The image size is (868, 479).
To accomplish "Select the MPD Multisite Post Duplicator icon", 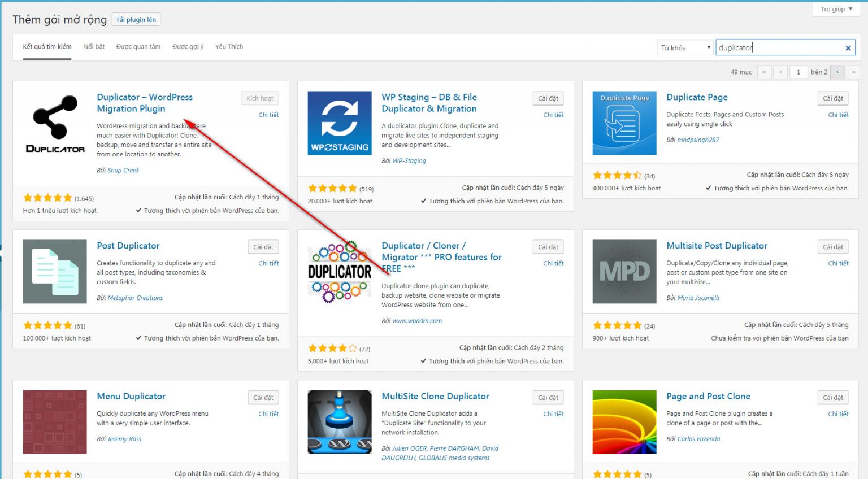I will 624,272.
